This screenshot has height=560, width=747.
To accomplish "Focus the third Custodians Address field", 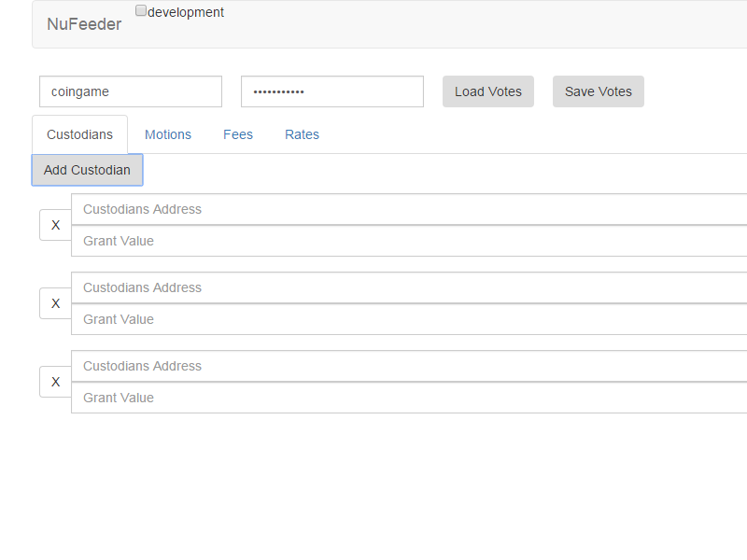I will (x=409, y=366).
